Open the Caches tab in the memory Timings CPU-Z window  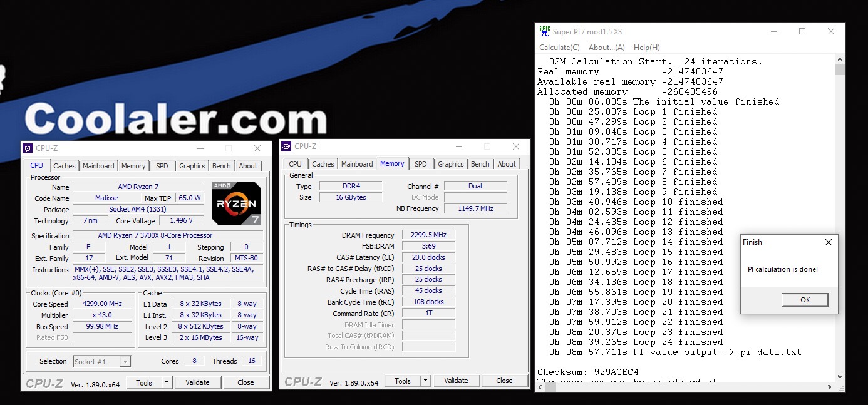coord(323,164)
